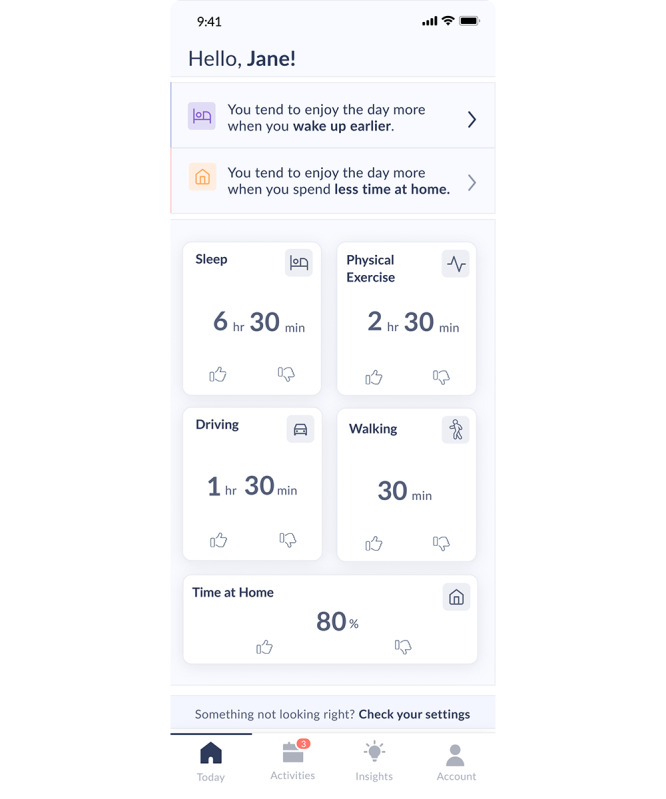Image resolution: width=666 pixels, height=799 pixels.
Task: Select the Today tab
Action: (x=211, y=761)
